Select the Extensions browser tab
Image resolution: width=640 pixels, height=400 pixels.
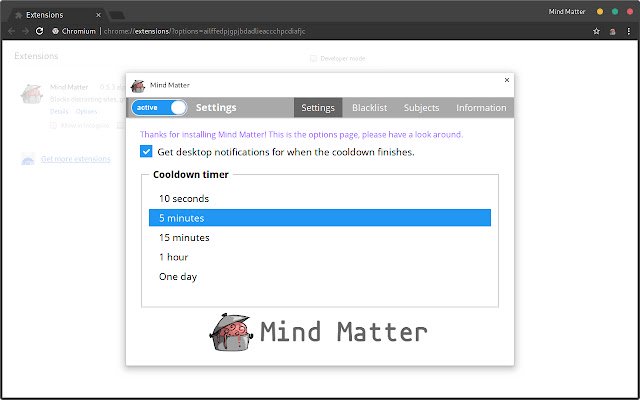pos(57,15)
